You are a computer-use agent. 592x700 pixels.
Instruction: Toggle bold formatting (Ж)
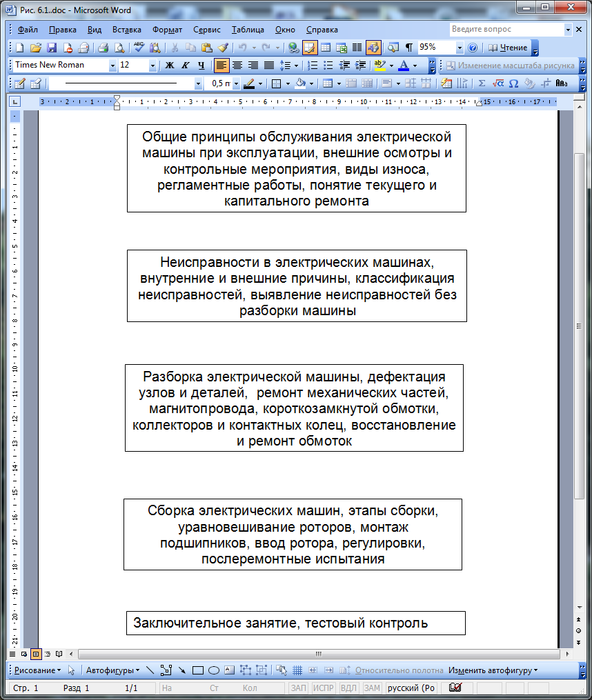pos(170,66)
